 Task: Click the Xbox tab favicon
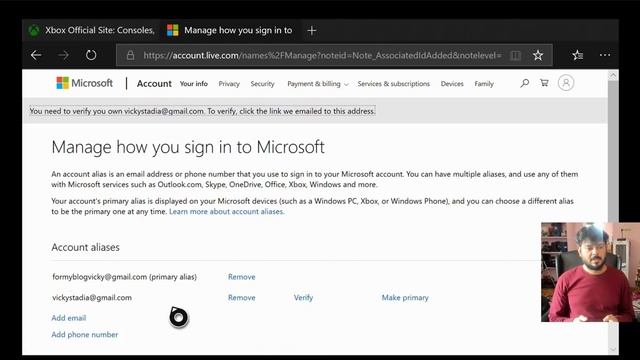[x=34, y=30]
